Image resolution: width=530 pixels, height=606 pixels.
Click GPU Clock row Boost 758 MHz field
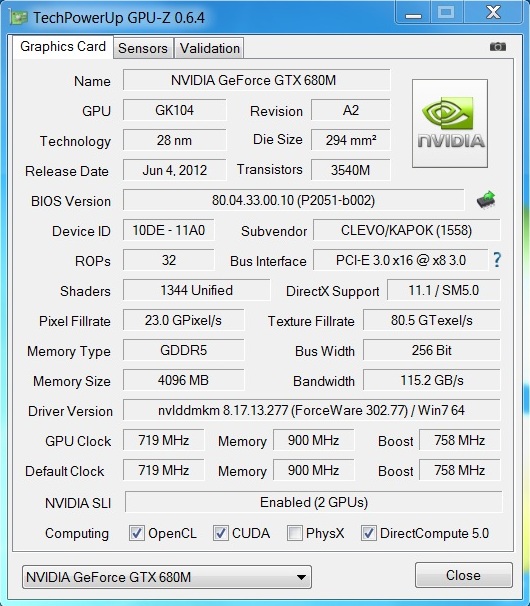coord(460,440)
